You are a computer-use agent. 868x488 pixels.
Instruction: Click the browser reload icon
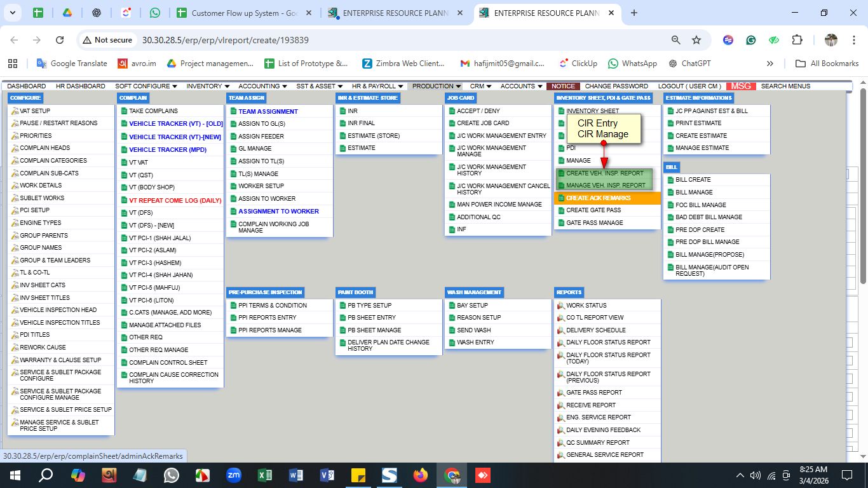point(60,40)
